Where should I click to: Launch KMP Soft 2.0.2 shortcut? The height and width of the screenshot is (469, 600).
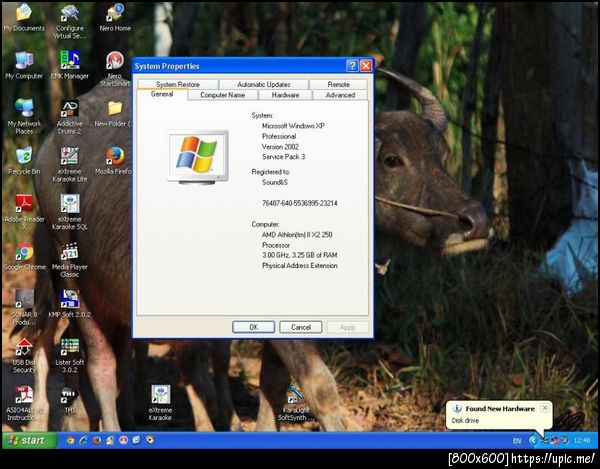pyautogui.click(x=70, y=304)
